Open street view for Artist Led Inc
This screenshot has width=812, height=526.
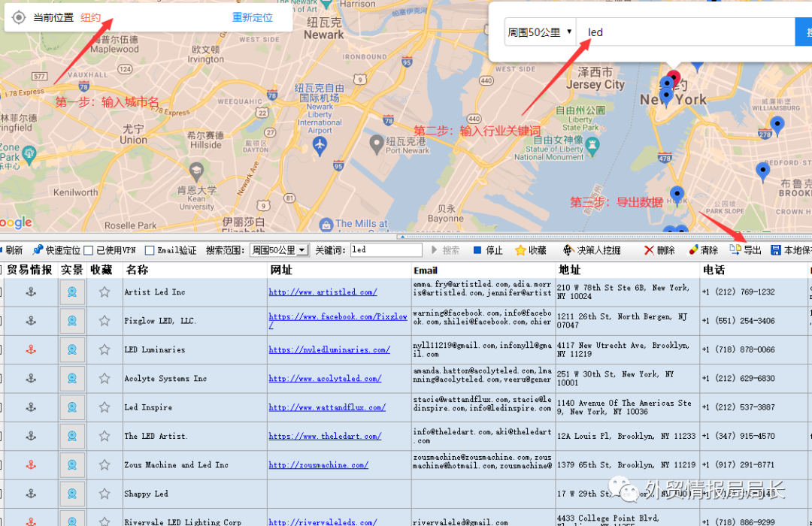tap(72, 292)
